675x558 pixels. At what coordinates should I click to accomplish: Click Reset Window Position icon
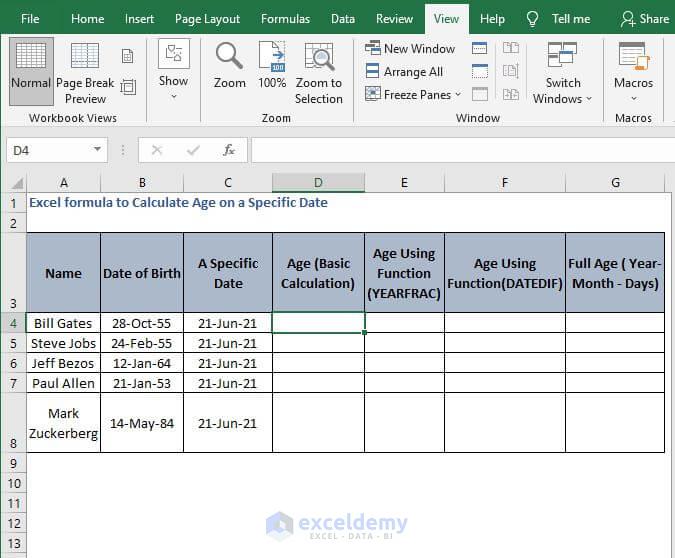point(511,94)
